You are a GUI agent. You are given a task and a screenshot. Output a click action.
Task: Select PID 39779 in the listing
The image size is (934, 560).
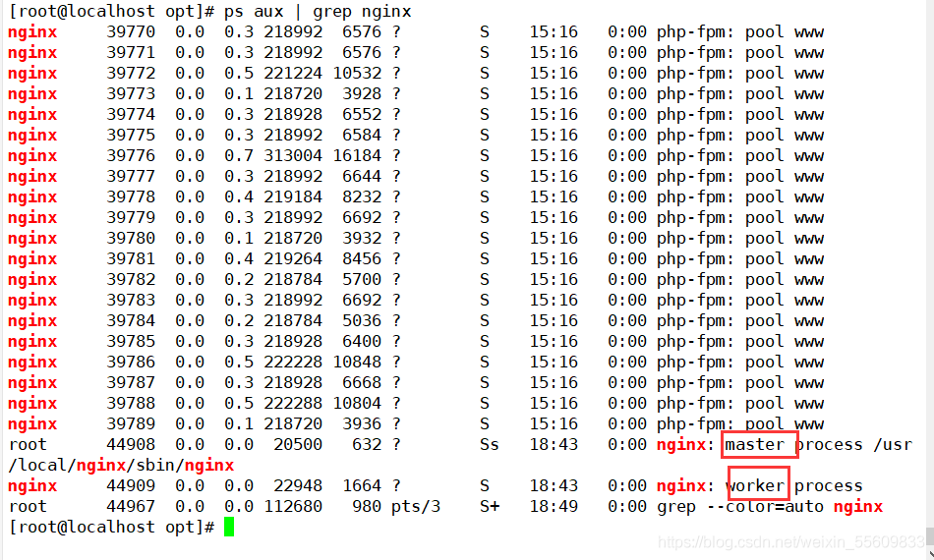pyautogui.click(x=131, y=217)
